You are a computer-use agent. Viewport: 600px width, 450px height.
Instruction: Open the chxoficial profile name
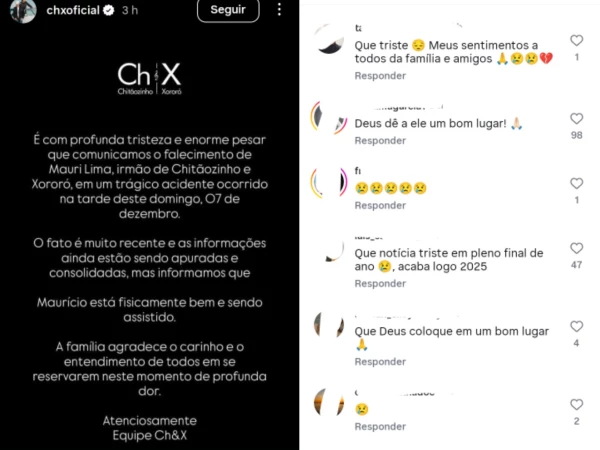(73, 10)
